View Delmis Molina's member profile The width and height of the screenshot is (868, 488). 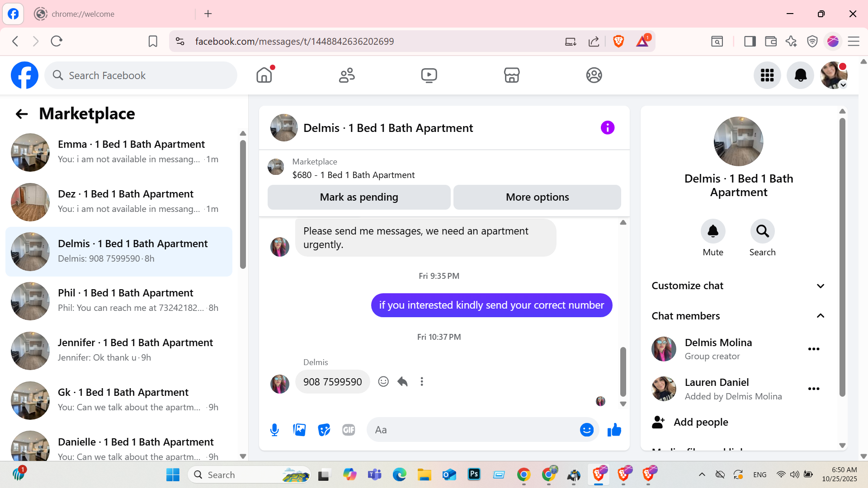click(x=718, y=349)
